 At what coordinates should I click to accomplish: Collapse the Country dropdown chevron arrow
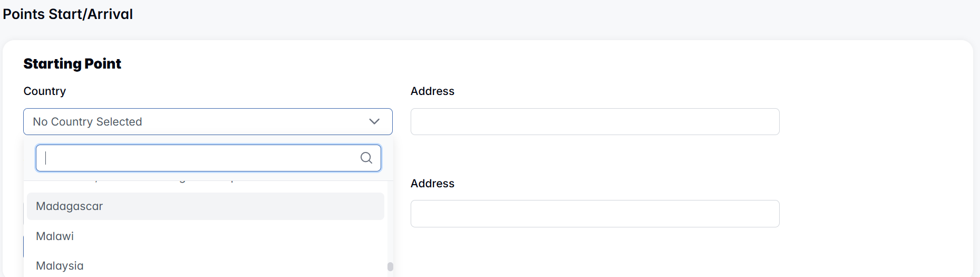tap(374, 121)
